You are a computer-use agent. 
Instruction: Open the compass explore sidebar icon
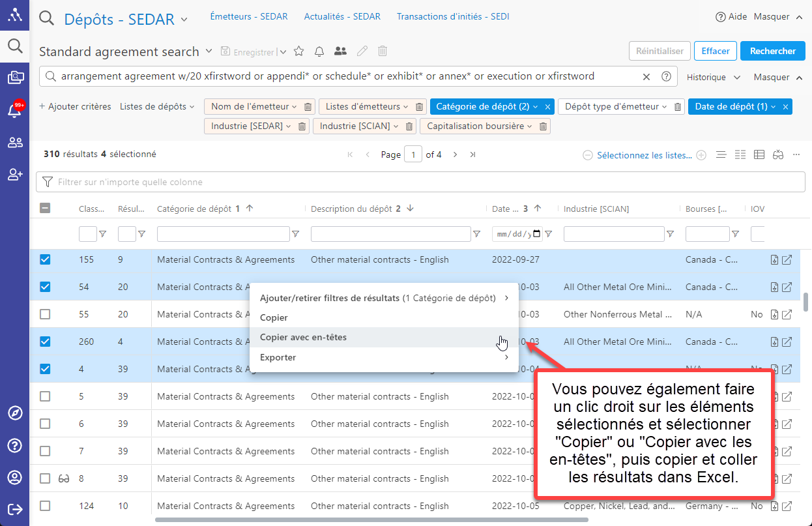pyautogui.click(x=14, y=413)
